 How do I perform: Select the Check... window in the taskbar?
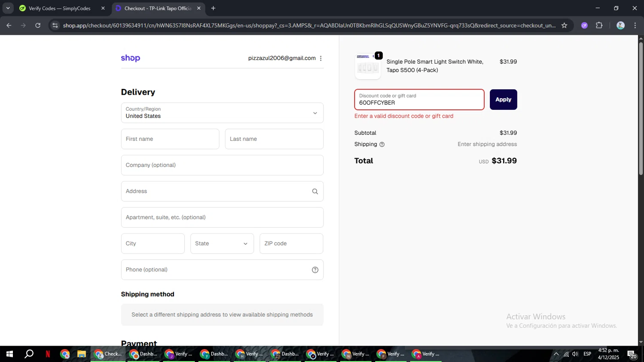tap(108, 354)
